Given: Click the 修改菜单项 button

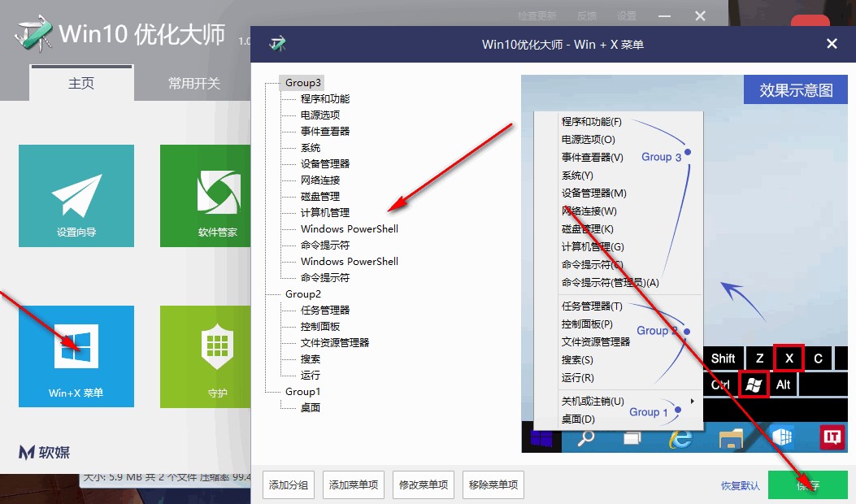Looking at the screenshot, I should (424, 484).
